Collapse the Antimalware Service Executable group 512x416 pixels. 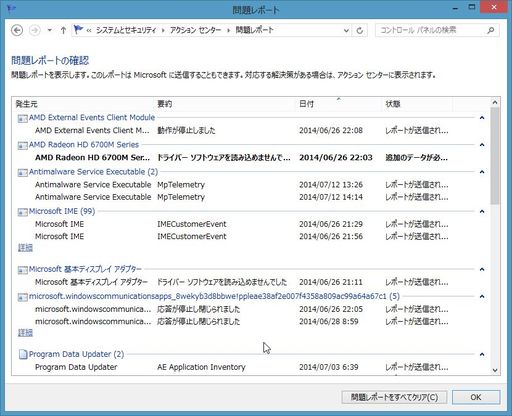pyautogui.click(x=482, y=172)
